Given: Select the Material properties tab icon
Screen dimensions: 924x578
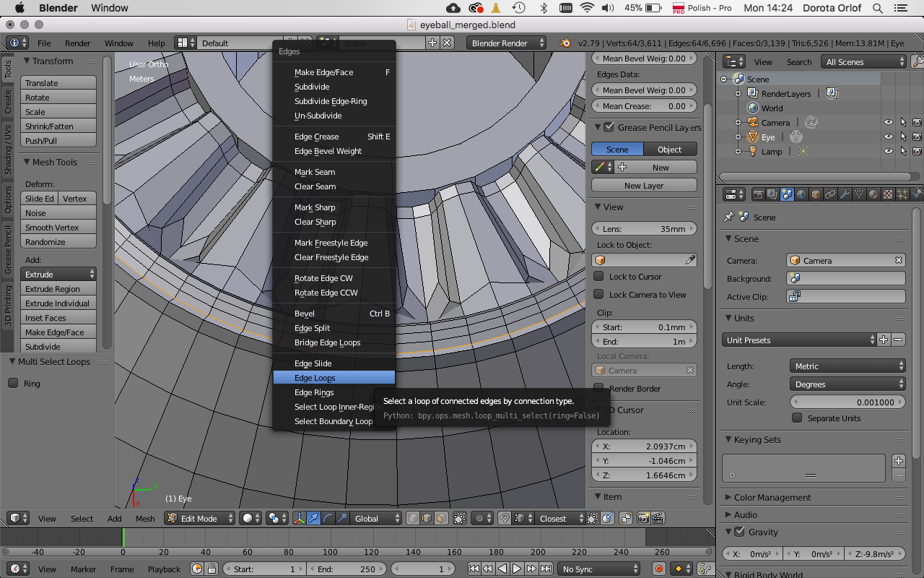Looking at the screenshot, I should point(873,194).
